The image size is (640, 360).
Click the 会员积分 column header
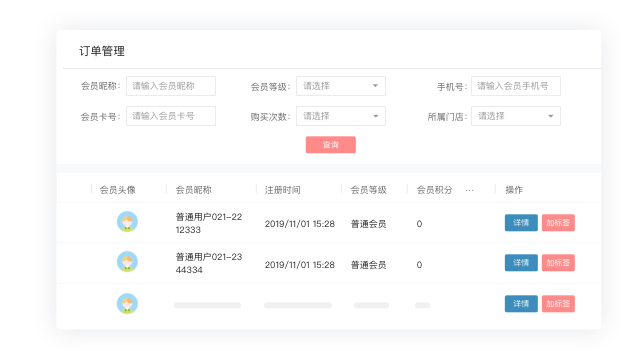point(434,190)
